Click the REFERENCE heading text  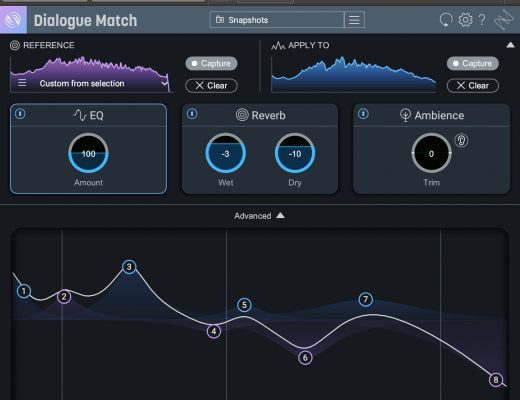pos(49,45)
